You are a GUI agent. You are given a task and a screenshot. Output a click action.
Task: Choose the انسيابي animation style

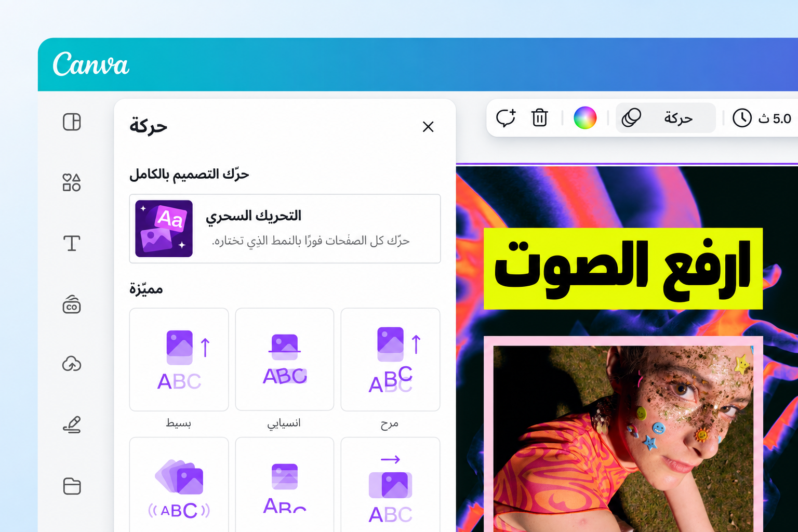285,360
